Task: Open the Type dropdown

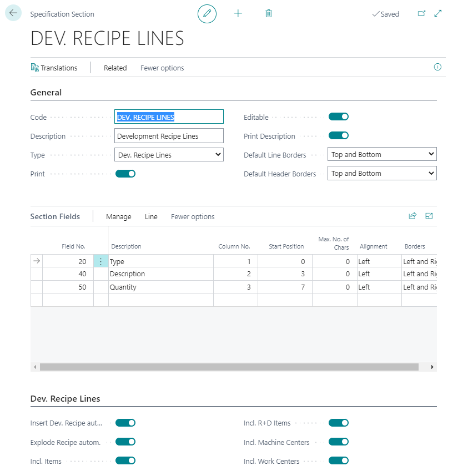Action: pyautogui.click(x=169, y=155)
